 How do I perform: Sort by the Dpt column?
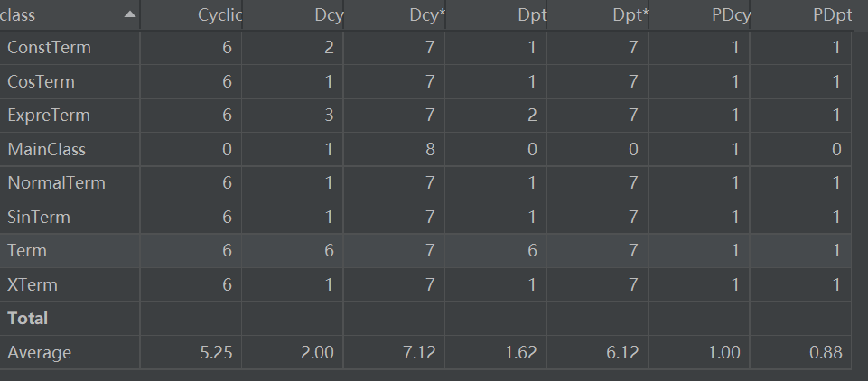pyautogui.click(x=524, y=15)
